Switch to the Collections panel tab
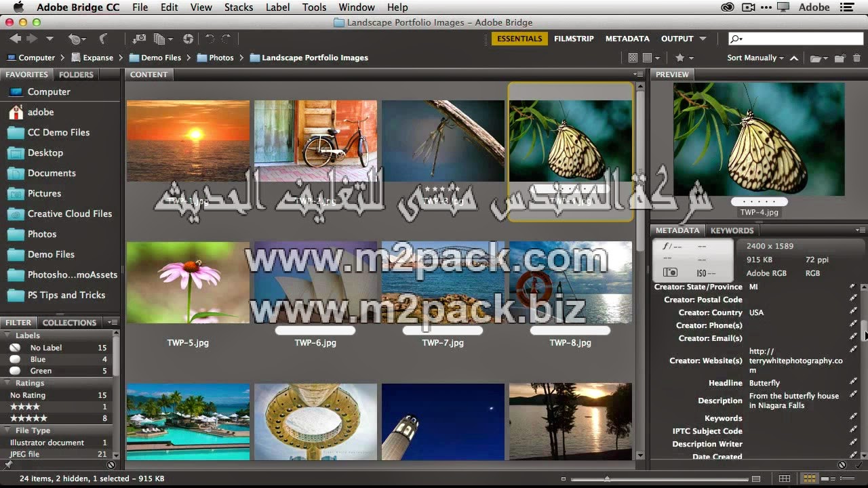The width and height of the screenshot is (868, 488). 70,323
